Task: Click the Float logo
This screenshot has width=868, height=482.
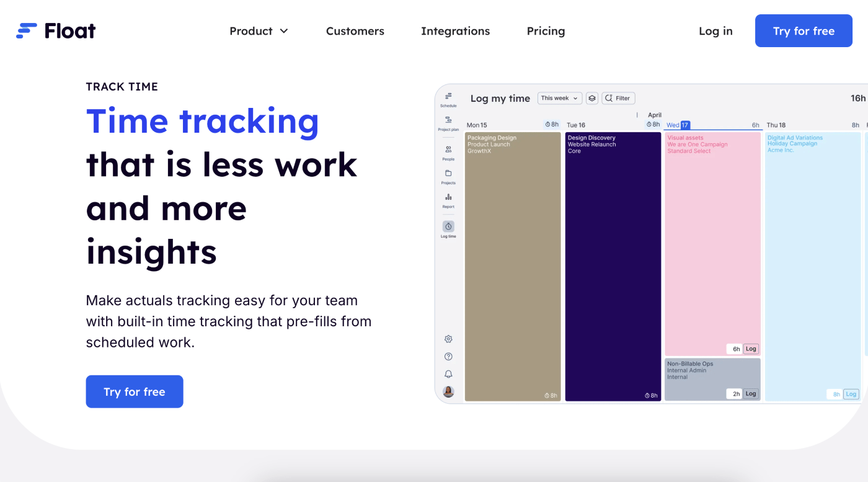Action: click(x=56, y=30)
